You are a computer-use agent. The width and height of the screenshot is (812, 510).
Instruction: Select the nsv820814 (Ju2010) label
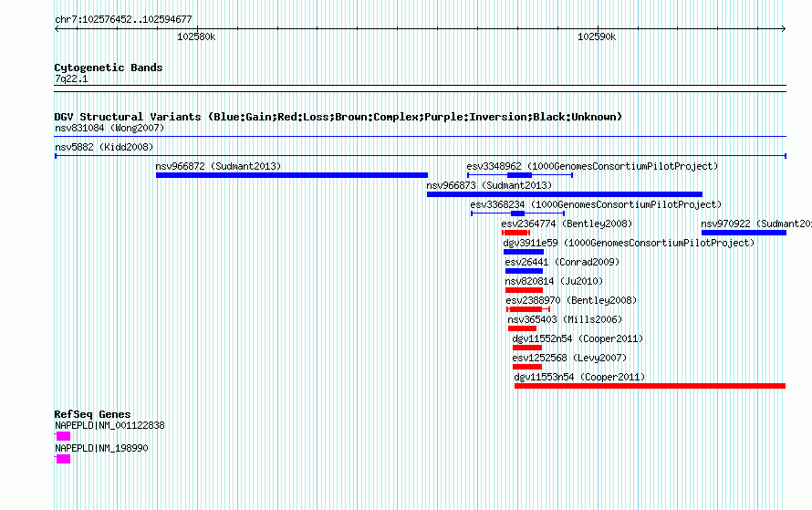tap(554, 281)
